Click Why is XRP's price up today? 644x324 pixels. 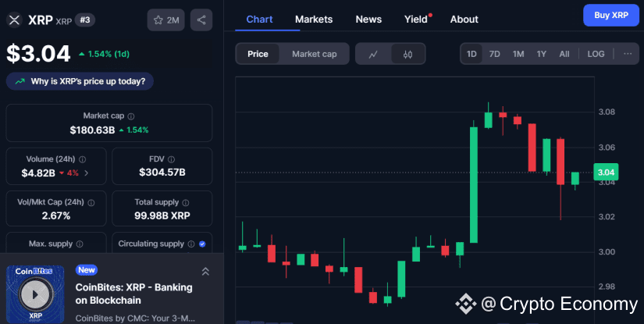click(80, 81)
